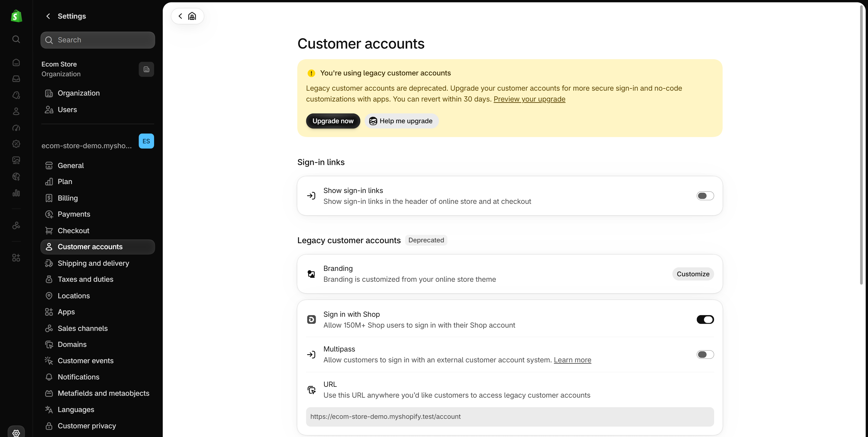Image resolution: width=868 pixels, height=437 pixels.
Task: Click the back arrow next to Settings
Action: (x=48, y=16)
